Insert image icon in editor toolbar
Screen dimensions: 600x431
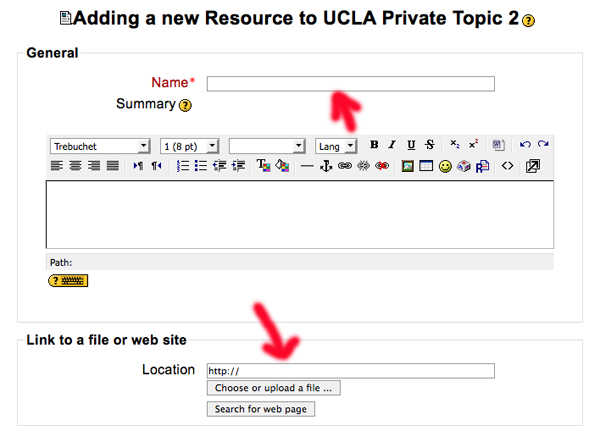408,166
